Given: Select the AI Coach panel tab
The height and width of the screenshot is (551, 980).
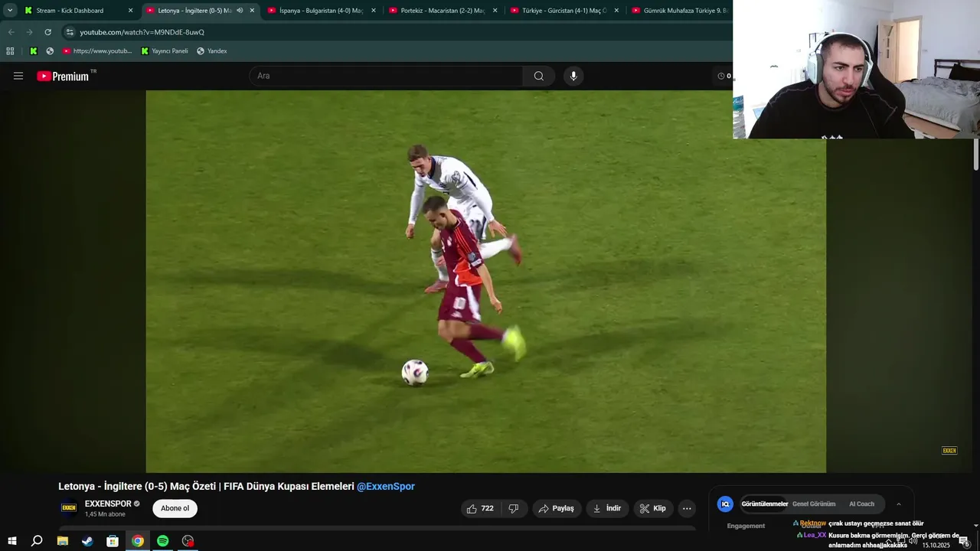Looking at the screenshot, I should click(861, 504).
